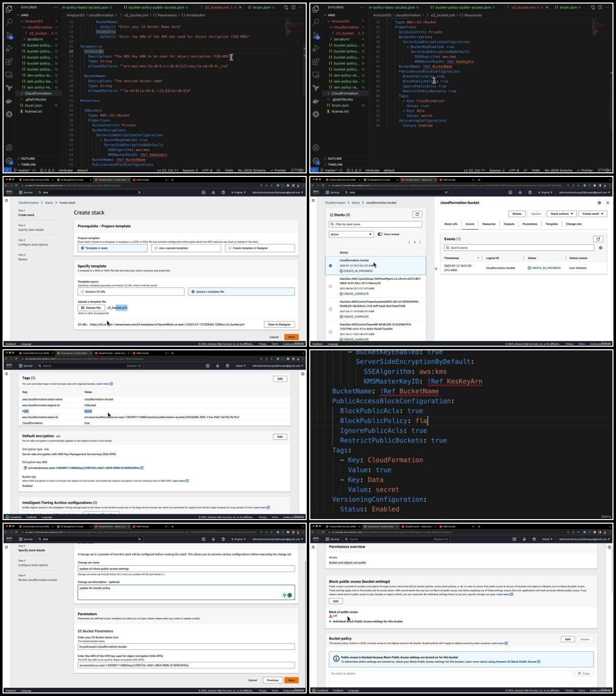Open the 'Active' stack status filter dropdown
Screen dimensions: 616x696
[x=351, y=234]
